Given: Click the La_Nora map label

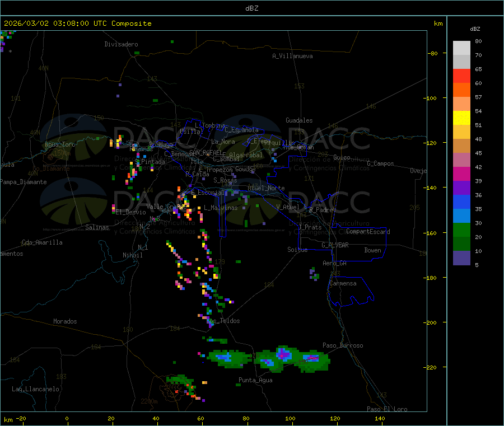Looking at the screenshot, I should click(223, 142).
